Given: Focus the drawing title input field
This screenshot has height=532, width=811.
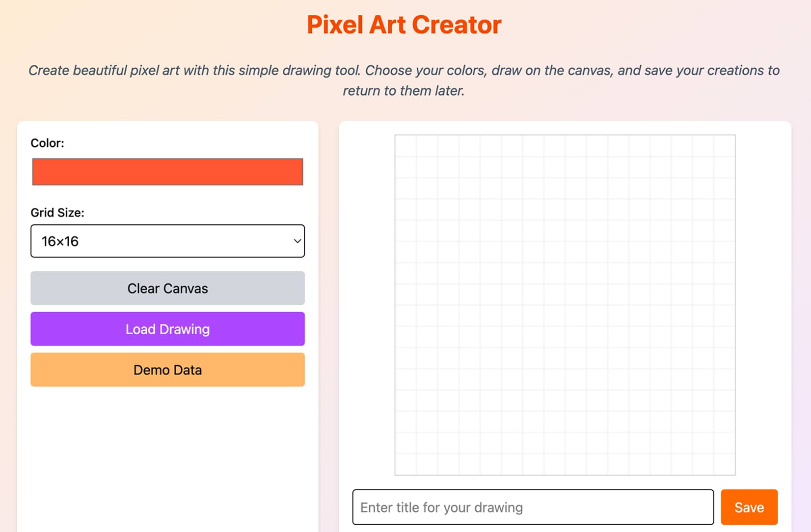Looking at the screenshot, I should coord(533,507).
